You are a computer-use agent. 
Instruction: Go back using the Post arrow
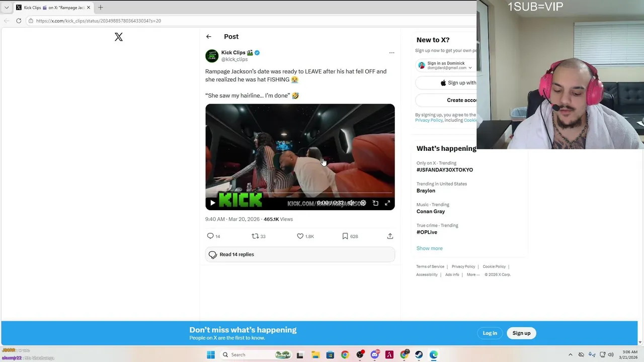tap(209, 37)
